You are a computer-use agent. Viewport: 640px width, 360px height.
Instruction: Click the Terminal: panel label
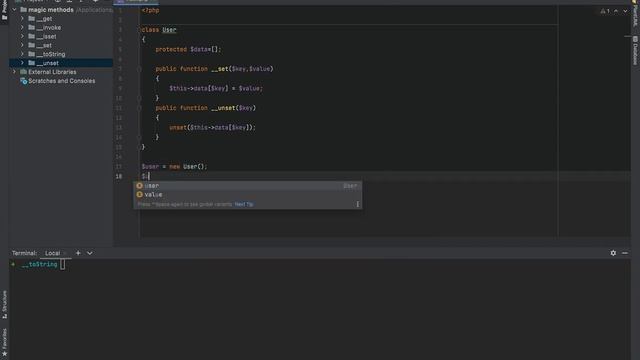[24, 253]
